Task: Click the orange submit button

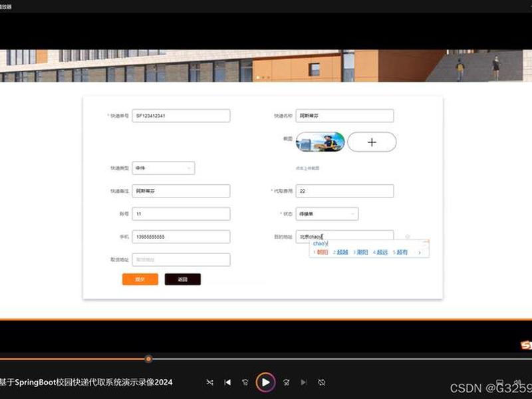Action: [140, 279]
